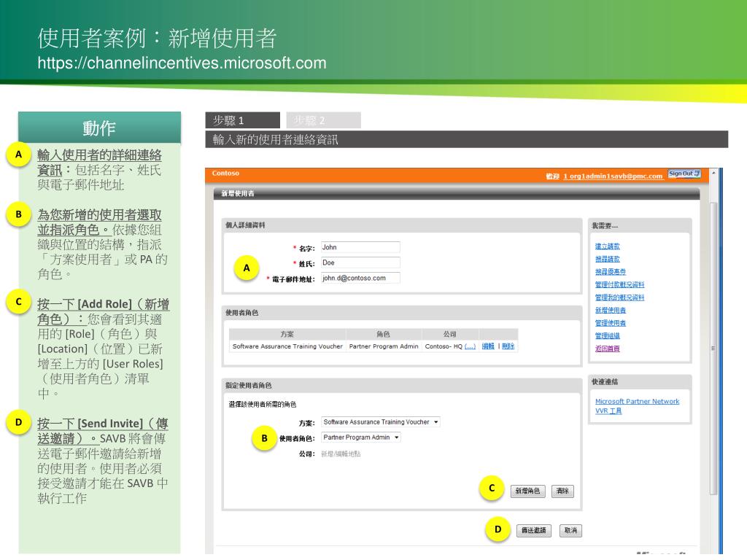
Task: Click the channelincentives.microsoft.com URL text
Action: 182,63
